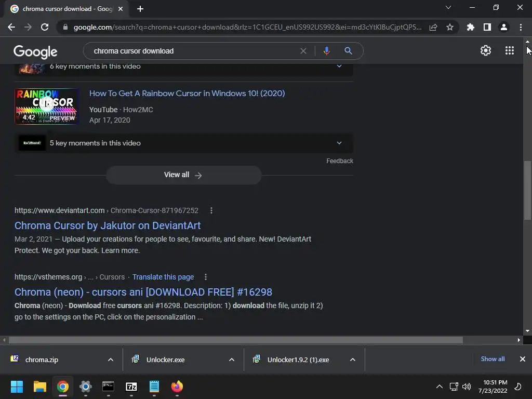Open the terminal window in taskbar
The image size is (532, 399).
pyautogui.click(x=108, y=387)
